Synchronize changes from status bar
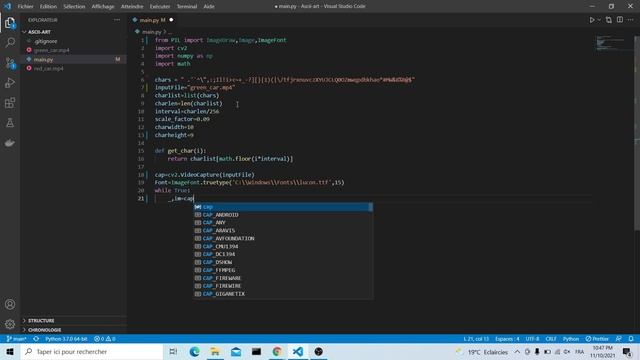 coord(36,339)
